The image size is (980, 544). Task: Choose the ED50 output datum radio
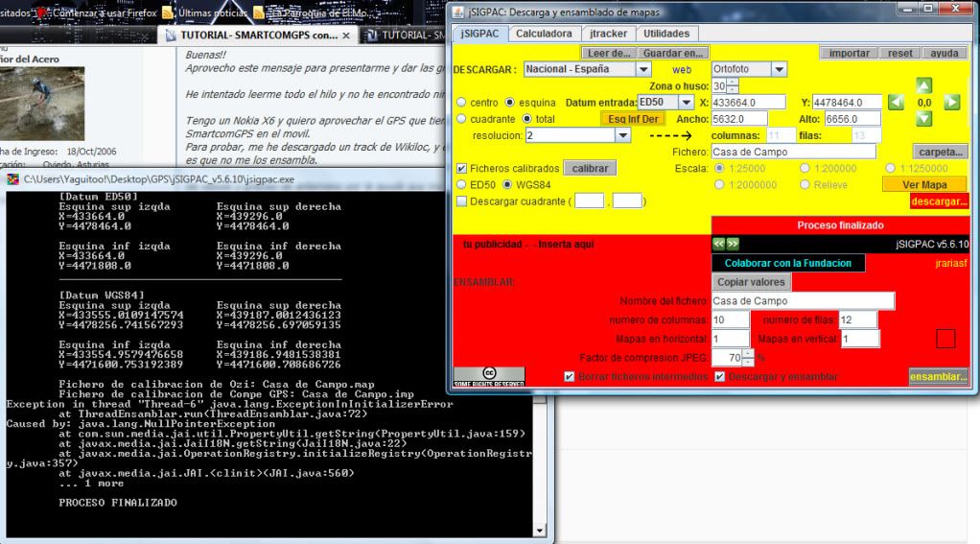click(x=461, y=184)
